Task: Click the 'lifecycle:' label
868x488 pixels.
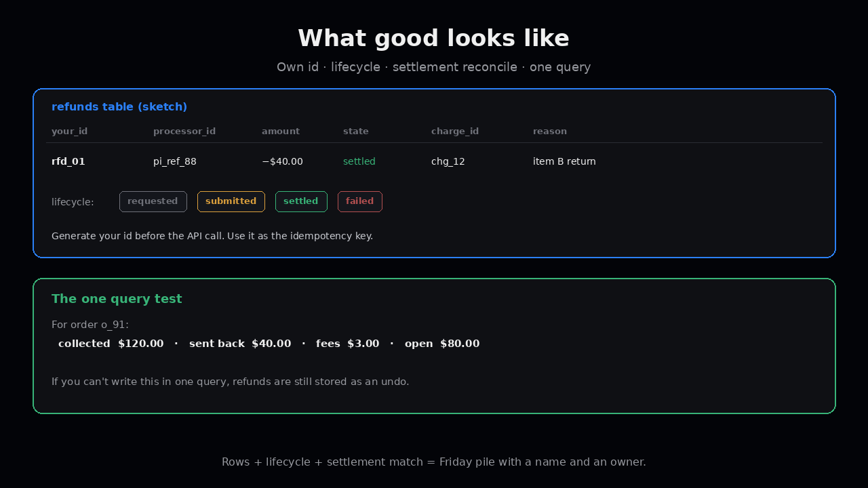Action: (73, 202)
